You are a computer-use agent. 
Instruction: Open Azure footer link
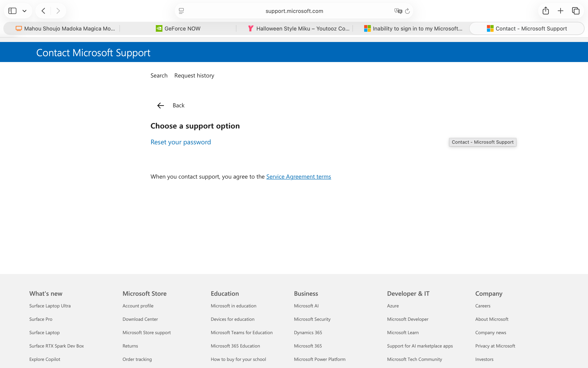pos(393,306)
